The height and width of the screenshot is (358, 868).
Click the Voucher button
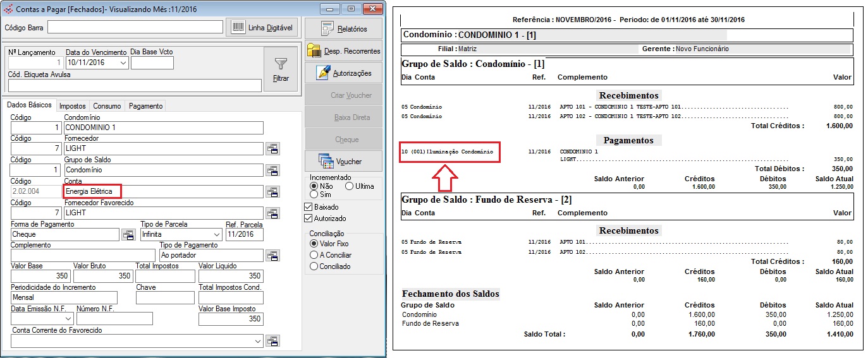(344, 162)
